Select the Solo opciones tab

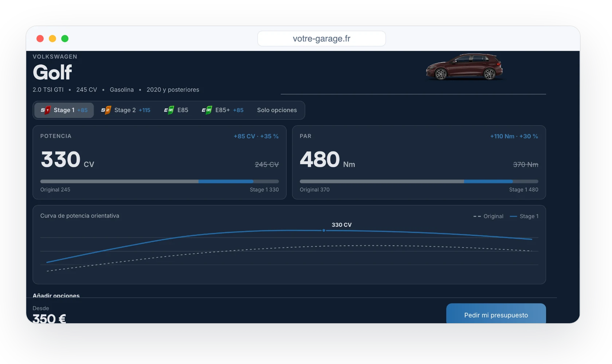[x=277, y=110]
